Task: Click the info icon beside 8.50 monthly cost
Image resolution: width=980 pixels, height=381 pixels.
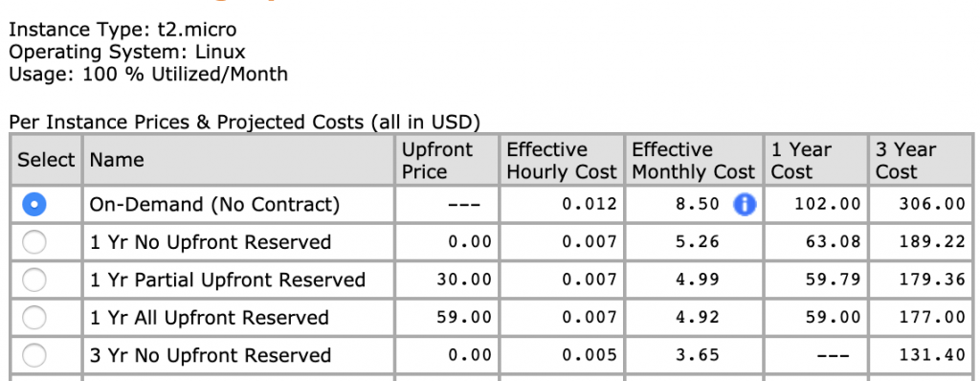Action: click(745, 204)
